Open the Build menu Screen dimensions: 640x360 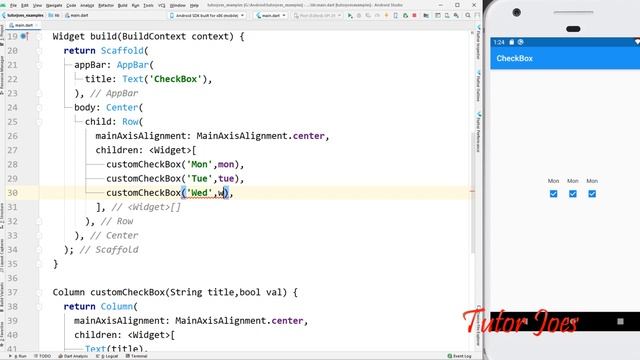[x=122, y=5]
